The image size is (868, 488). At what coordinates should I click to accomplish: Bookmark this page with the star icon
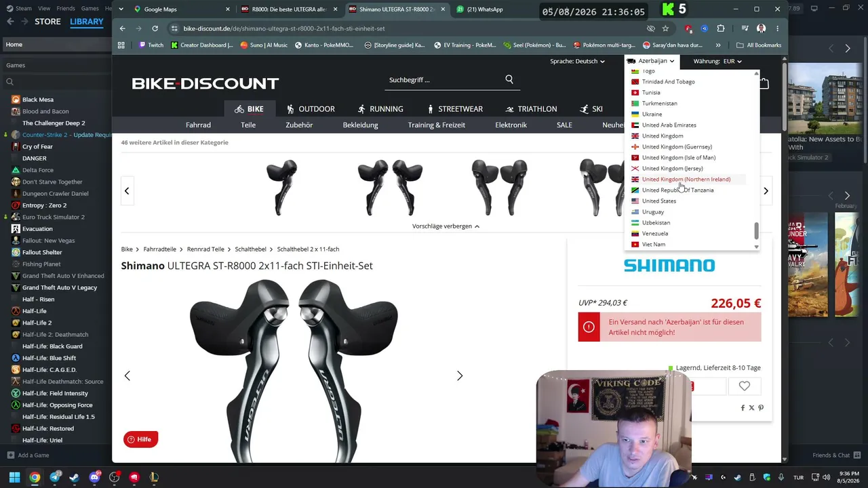(665, 28)
